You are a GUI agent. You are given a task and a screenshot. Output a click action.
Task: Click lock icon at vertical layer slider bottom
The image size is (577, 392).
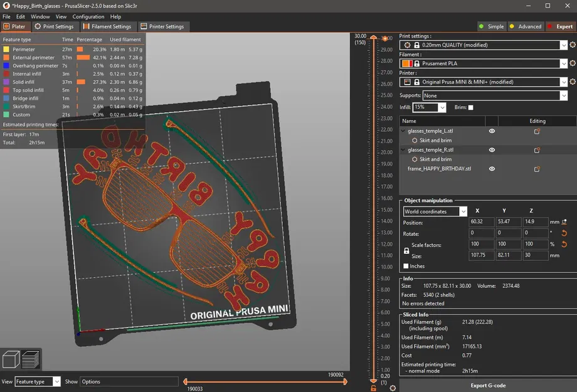coord(374,388)
